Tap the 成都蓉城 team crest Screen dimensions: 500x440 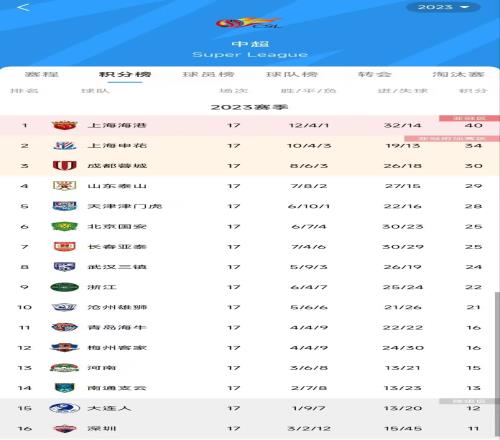[x=65, y=166]
